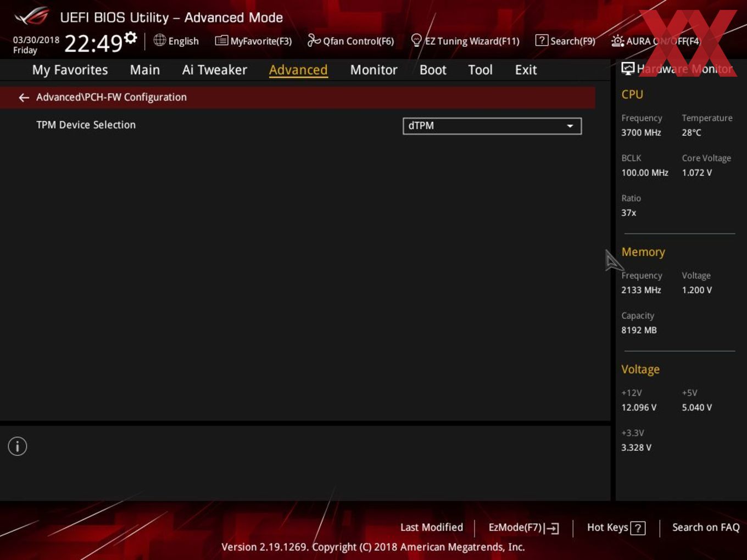This screenshot has width=747, height=560.
Task: Go back using the left arrow
Action: [24, 98]
